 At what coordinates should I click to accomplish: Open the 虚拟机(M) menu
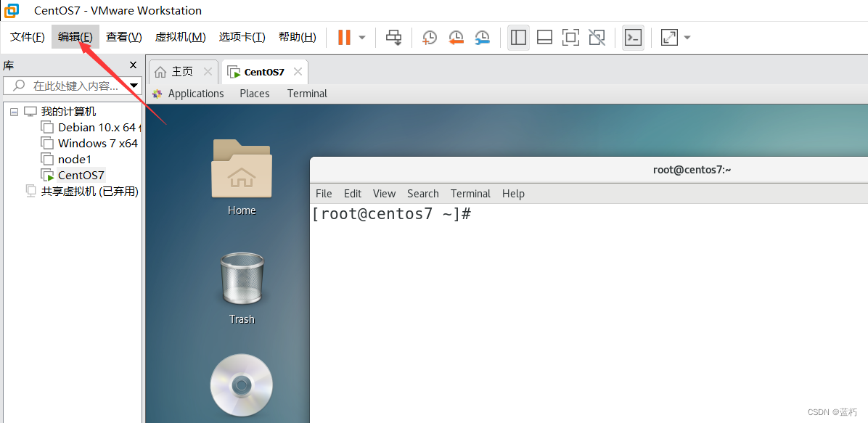click(x=181, y=37)
